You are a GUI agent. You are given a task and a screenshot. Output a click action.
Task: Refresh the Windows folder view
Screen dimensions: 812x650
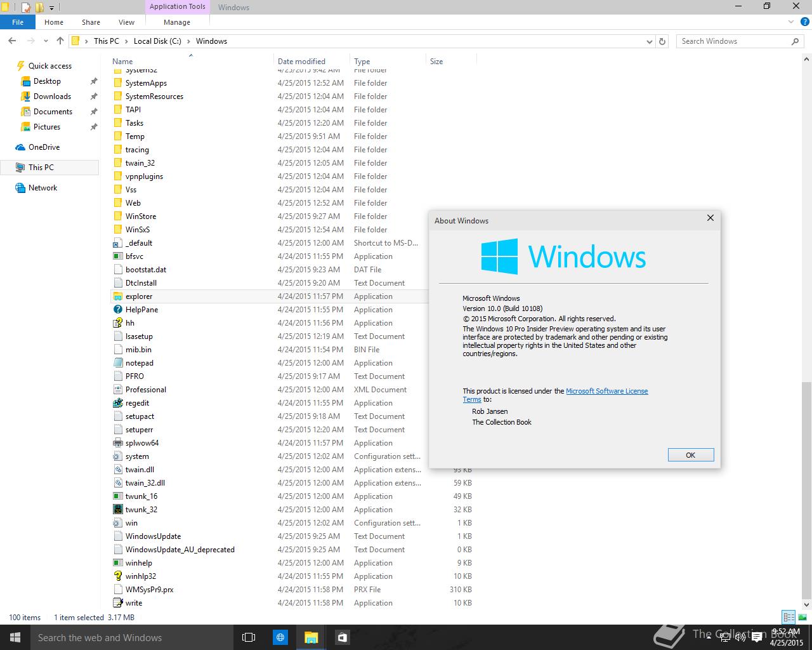coord(662,41)
